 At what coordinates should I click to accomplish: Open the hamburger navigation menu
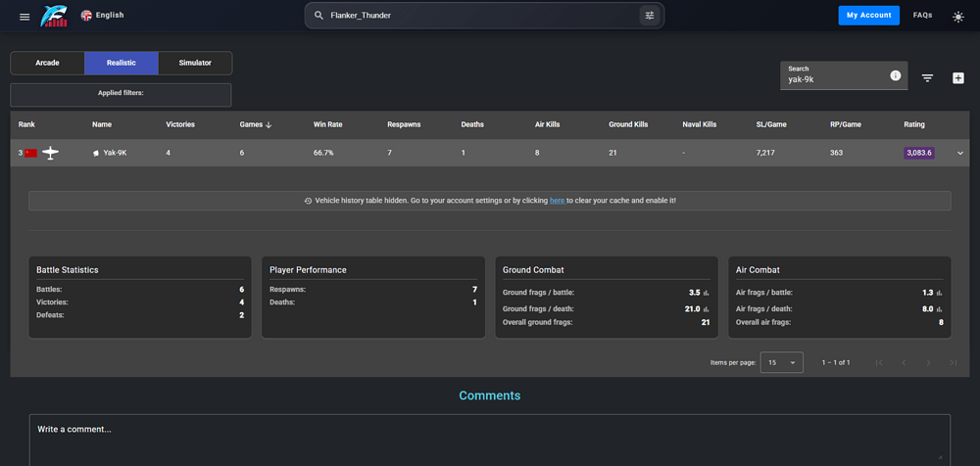pyautogui.click(x=24, y=16)
